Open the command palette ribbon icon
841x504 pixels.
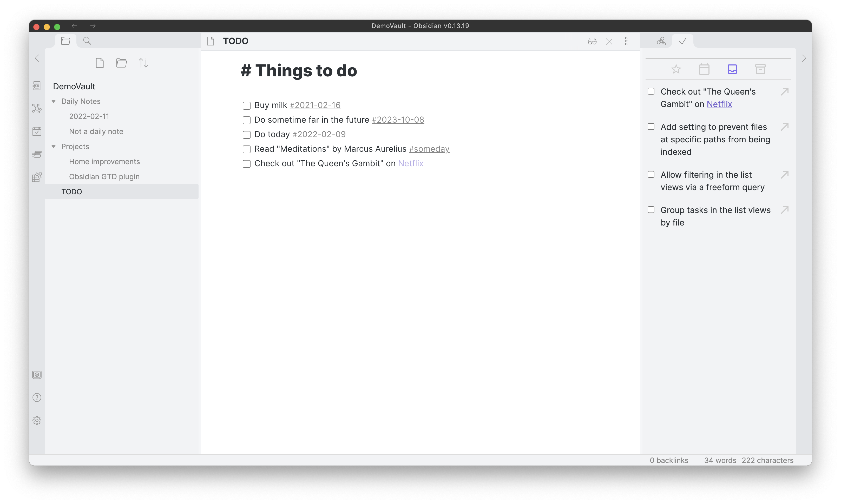click(x=37, y=154)
